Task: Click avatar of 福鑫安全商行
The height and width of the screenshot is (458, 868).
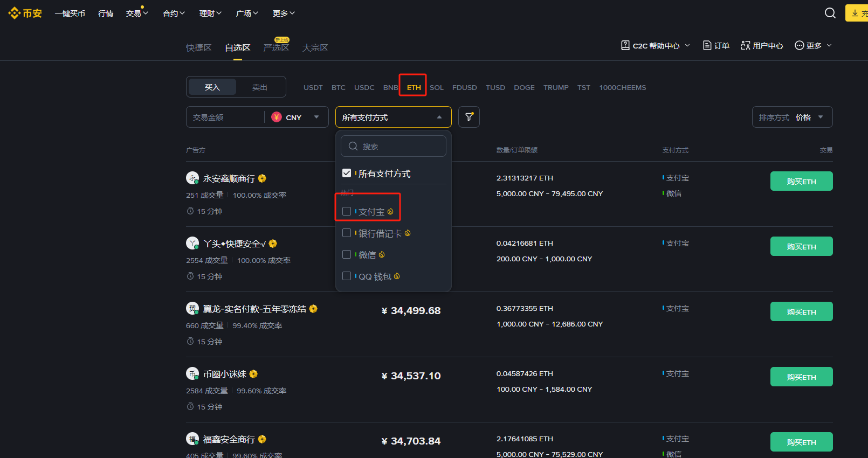Action: coord(192,439)
